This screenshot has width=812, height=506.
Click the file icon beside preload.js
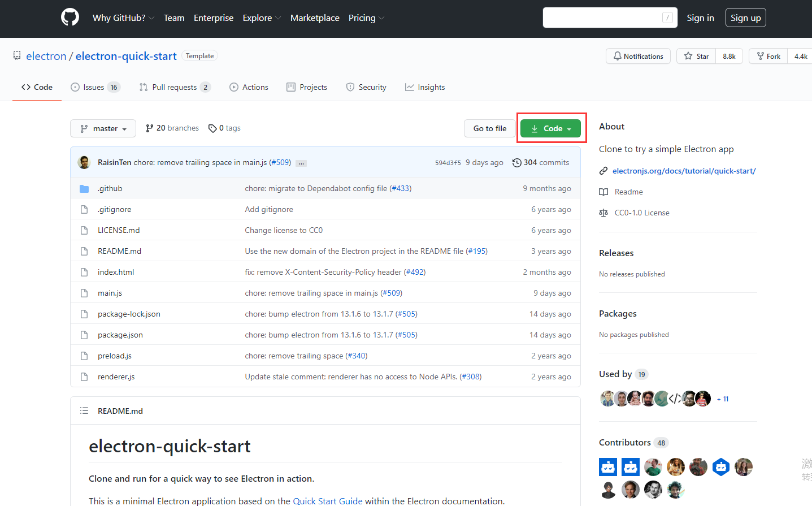pos(84,356)
